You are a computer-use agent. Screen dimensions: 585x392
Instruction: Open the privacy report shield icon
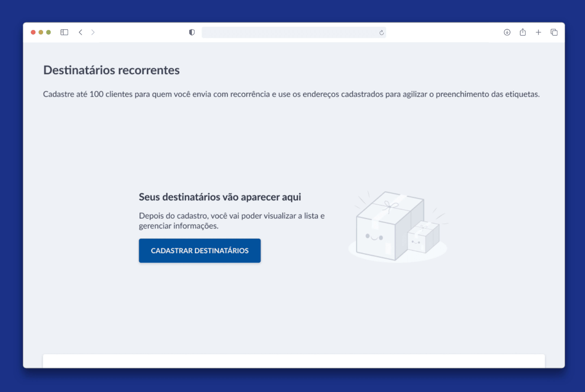(192, 32)
